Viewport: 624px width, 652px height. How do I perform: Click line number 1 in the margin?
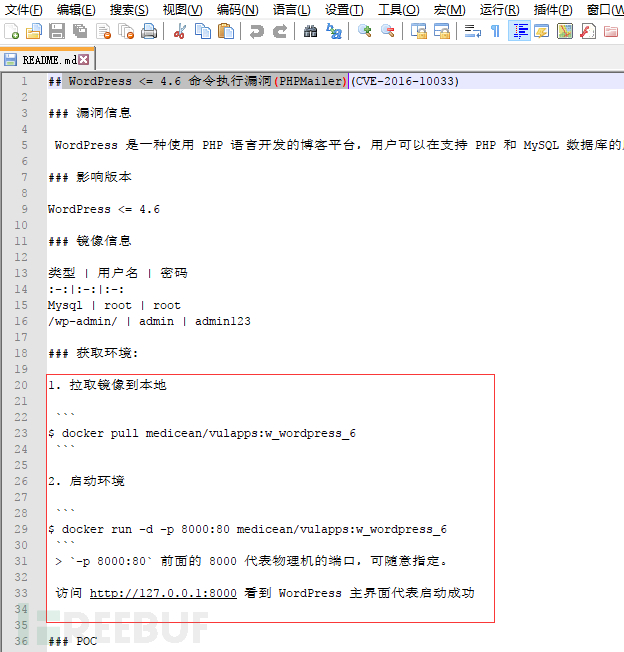click(24, 81)
